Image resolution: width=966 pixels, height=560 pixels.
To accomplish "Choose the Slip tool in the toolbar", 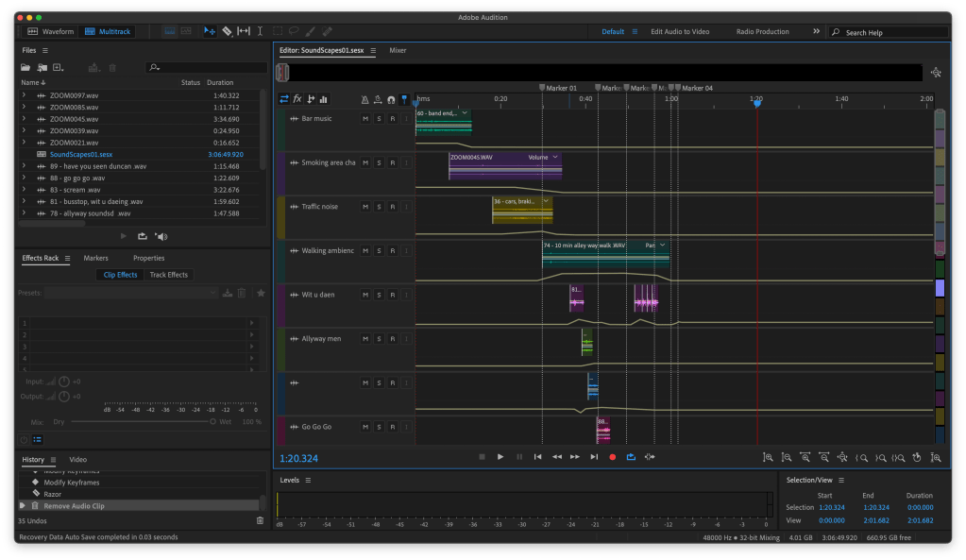I will point(243,31).
